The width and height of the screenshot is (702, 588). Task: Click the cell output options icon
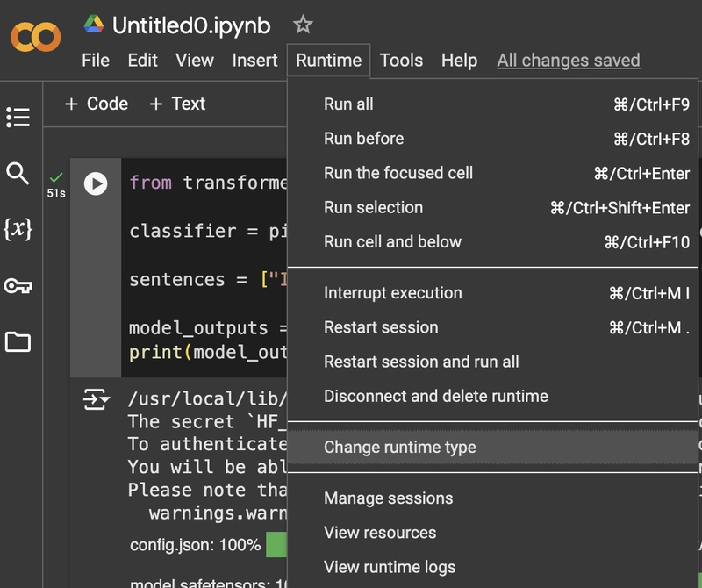coord(97,399)
